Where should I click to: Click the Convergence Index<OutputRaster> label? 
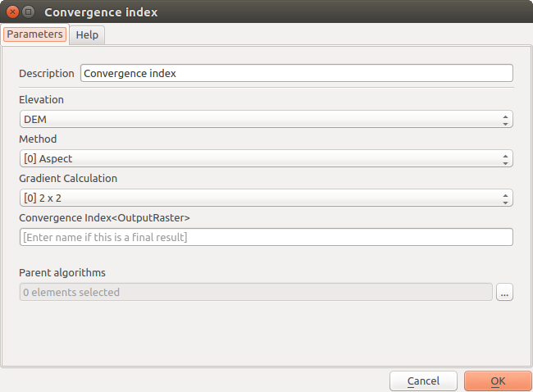104,217
